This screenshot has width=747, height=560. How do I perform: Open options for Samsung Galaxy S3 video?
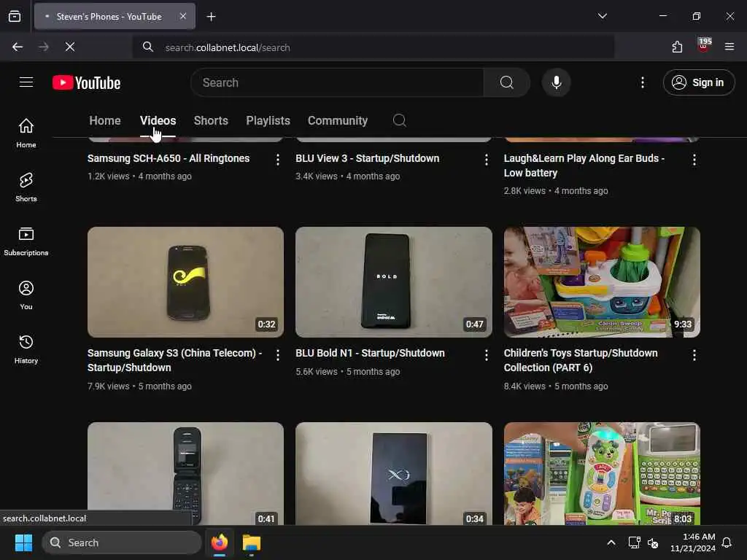click(x=278, y=355)
